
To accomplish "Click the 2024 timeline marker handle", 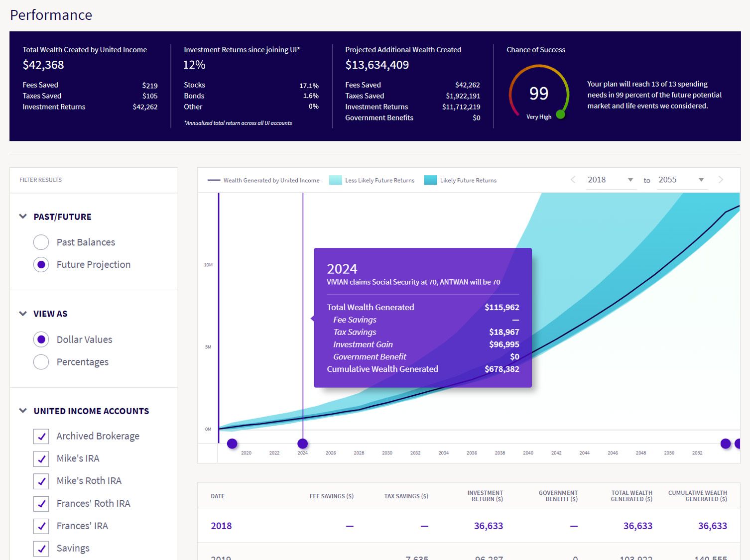I will pos(303,444).
